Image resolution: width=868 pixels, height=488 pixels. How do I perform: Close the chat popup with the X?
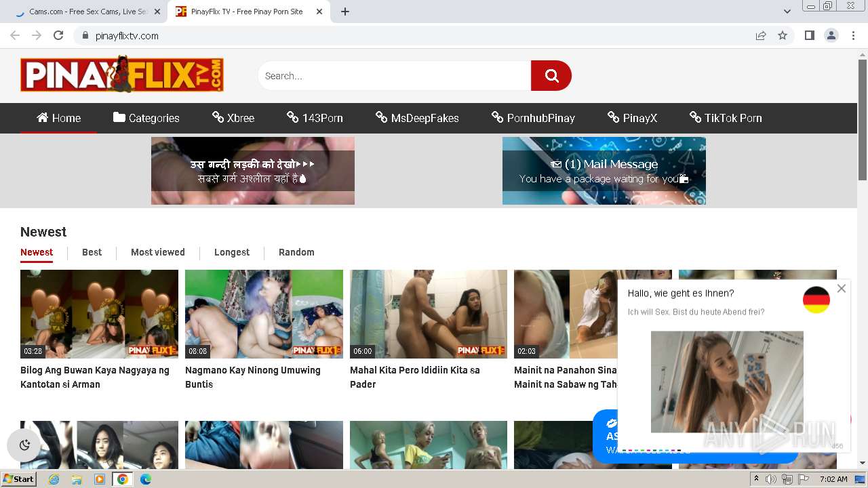click(842, 289)
